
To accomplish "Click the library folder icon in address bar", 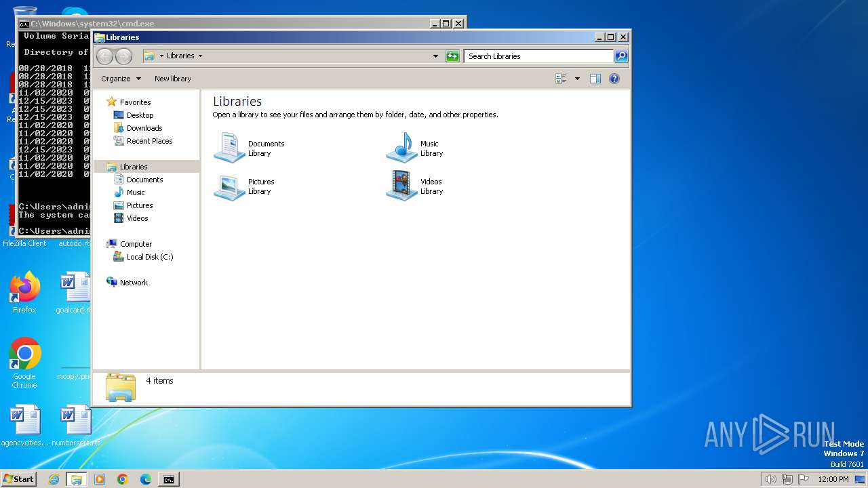I will 149,56.
